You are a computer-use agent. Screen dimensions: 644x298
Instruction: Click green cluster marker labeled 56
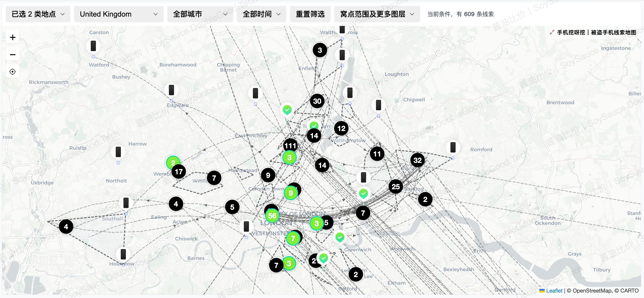272,216
